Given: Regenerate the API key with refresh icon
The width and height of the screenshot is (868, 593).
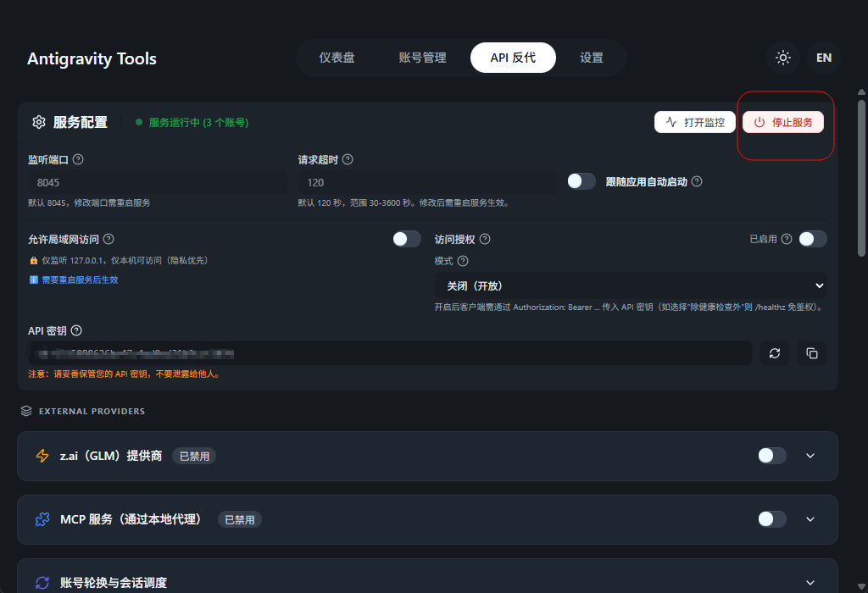Looking at the screenshot, I should point(775,353).
